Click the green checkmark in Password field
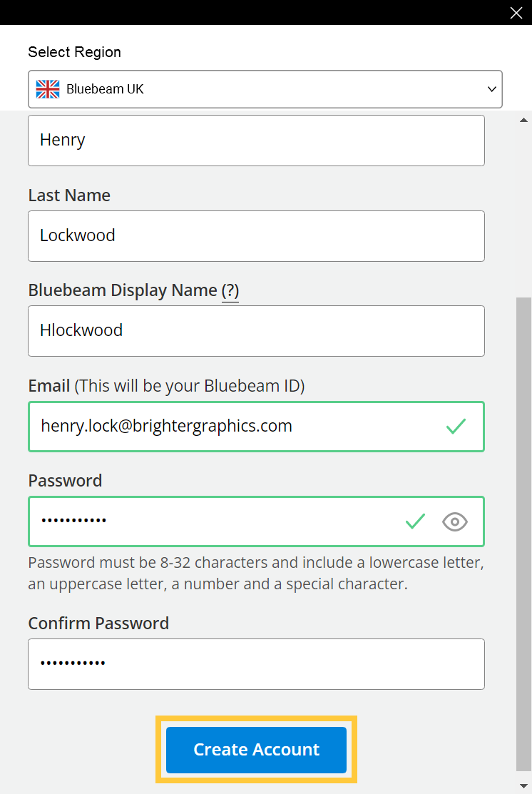Screen dimensions: 532x794 pyautogui.click(x=415, y=521)
